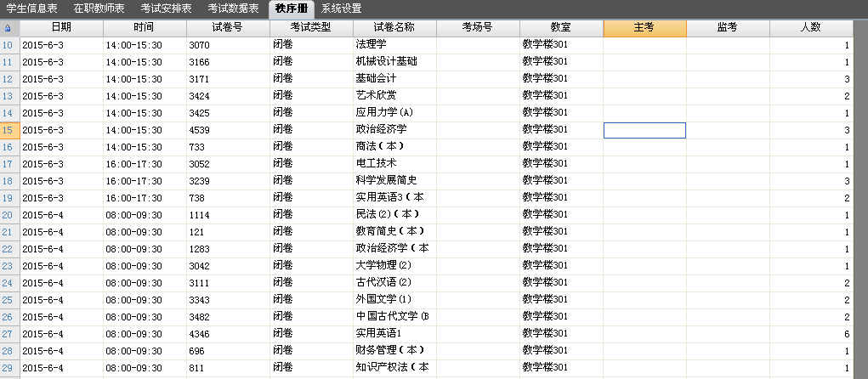This screenshot has height=379, width=868.
Task: Click 知识产权法 exam name cell
Action: pyautogui.click(x=394, y=368)
